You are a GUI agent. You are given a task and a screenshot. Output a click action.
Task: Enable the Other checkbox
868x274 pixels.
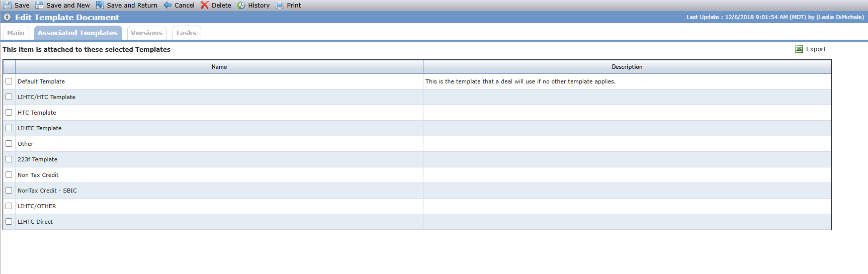9,144
